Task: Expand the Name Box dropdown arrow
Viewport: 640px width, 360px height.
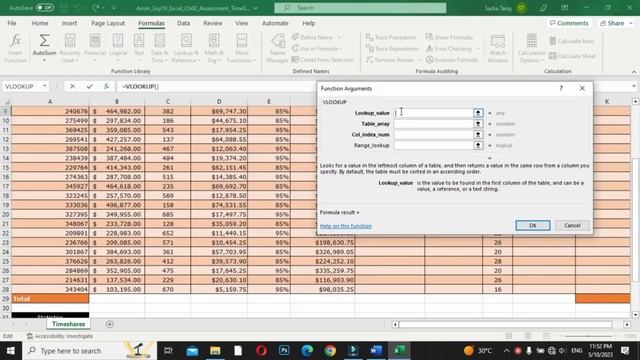Action: [44, 86]
